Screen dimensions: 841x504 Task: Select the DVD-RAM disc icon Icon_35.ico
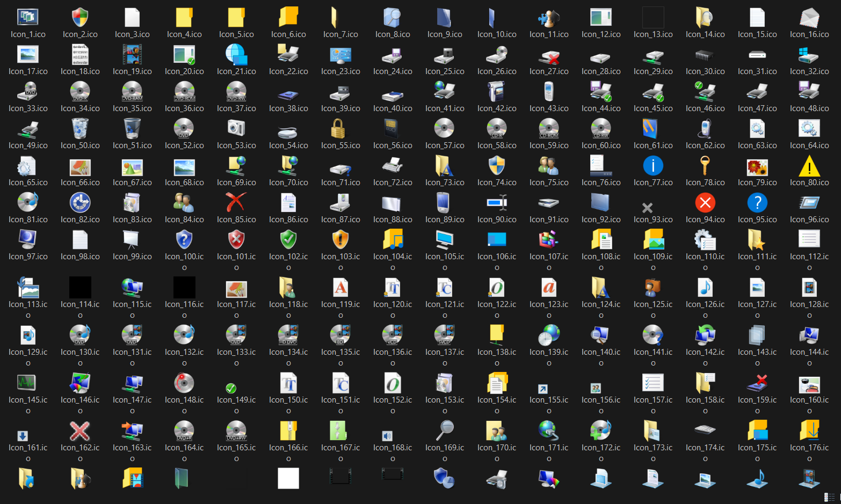132,92
